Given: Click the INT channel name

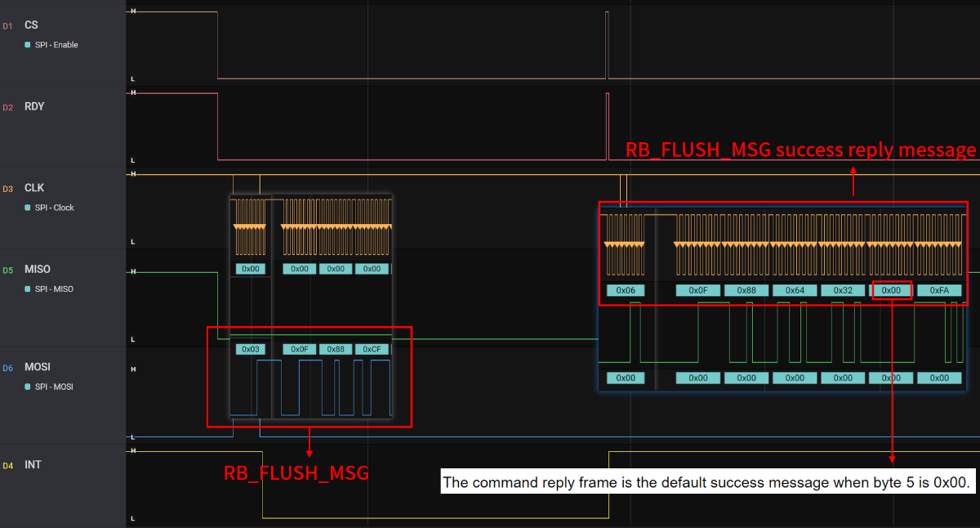Looking at the screenshot, I should point(33,465).
